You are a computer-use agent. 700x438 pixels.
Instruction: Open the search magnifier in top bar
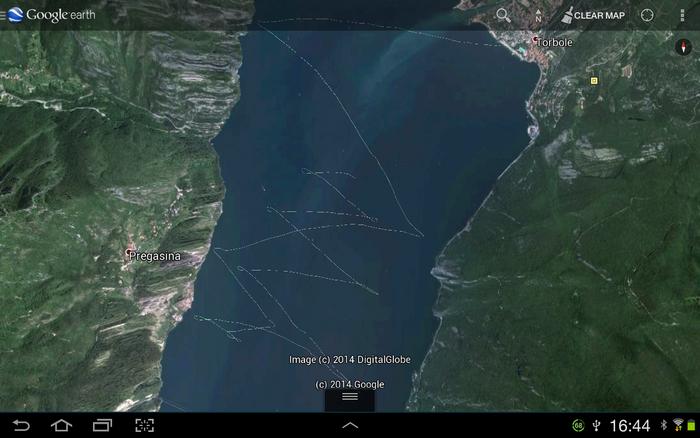point(503,15)
